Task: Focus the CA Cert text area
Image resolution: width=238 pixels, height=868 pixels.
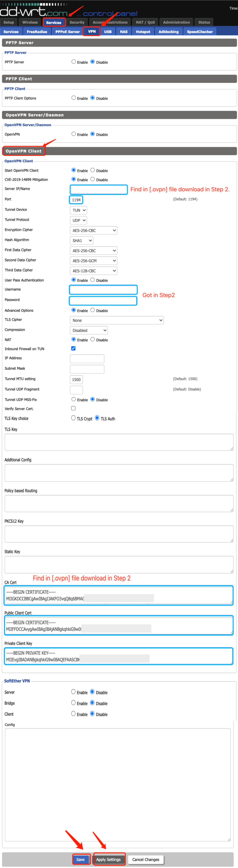Action: [118, 595]
